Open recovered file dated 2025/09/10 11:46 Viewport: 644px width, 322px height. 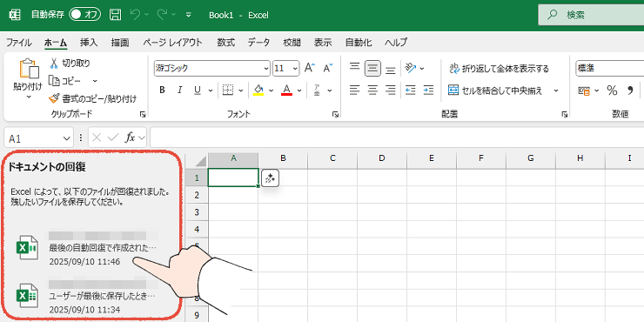(x=87, y=248)
